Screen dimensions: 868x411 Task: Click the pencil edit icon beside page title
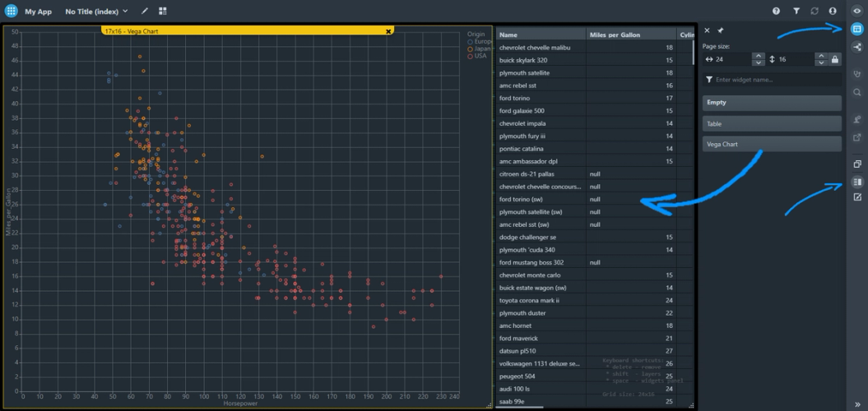(x=145, y=12)
